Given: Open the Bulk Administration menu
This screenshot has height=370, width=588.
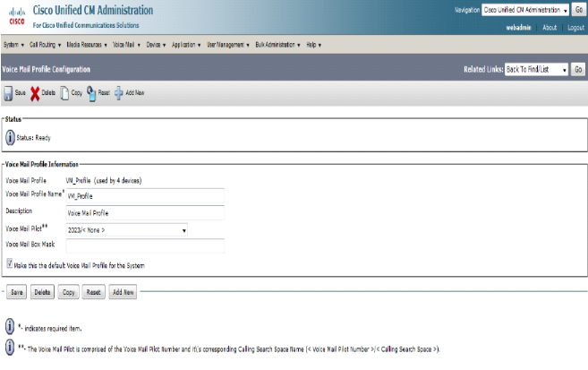Looking at the screenshot, I should (277, 45).
